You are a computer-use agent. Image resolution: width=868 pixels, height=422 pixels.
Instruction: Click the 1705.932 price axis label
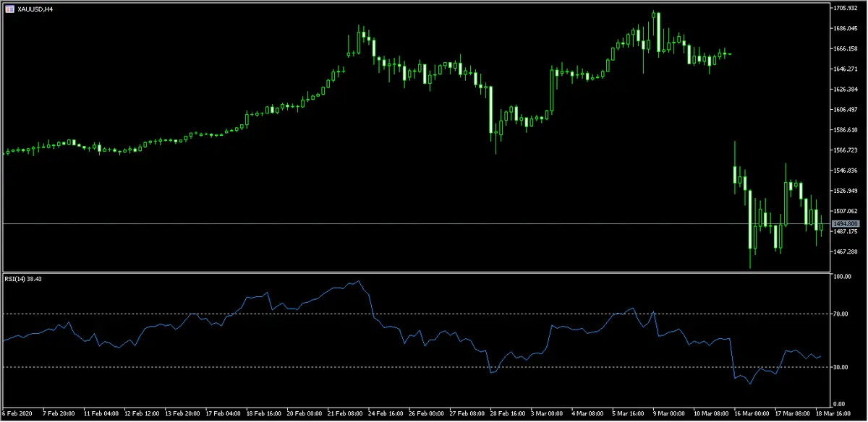click(x=844, y=8)
